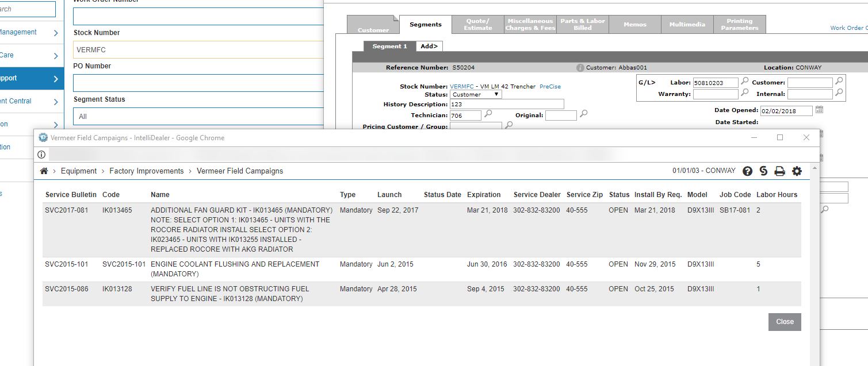Open the Status dropdown showing Customer
The width and height of the screenshot is (868, 366).
[x=476, y=94]
